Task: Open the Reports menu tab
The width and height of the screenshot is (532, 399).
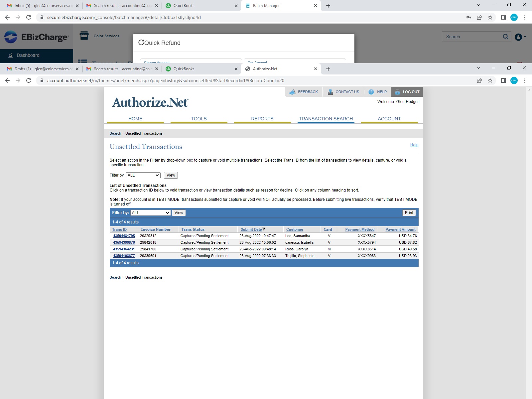Action: (x=262, y=119)
